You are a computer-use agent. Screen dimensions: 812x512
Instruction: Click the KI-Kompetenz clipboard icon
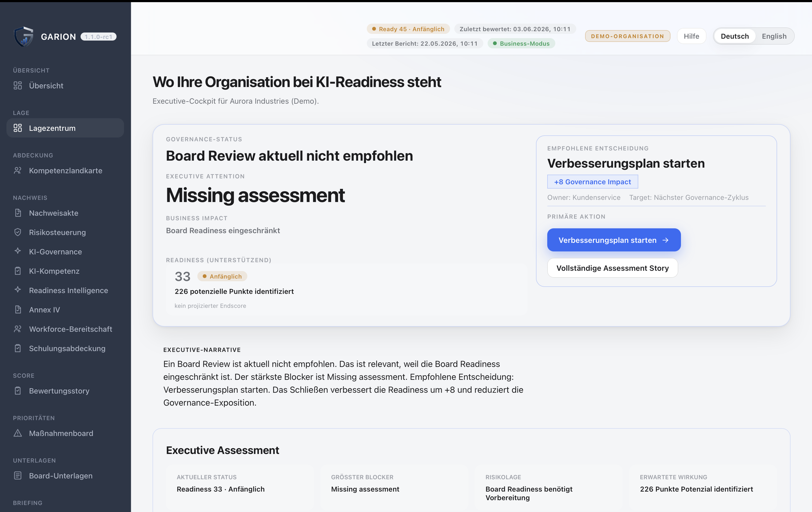[x=17, y=271]
